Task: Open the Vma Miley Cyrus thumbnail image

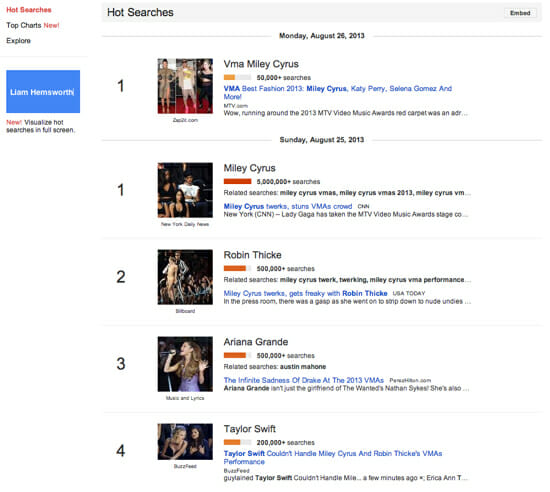Action: (x=185, y=86)
